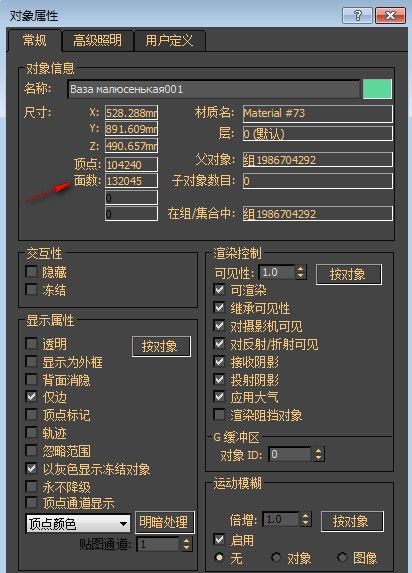Increase the 对象 ID spinner

(318, 451)
